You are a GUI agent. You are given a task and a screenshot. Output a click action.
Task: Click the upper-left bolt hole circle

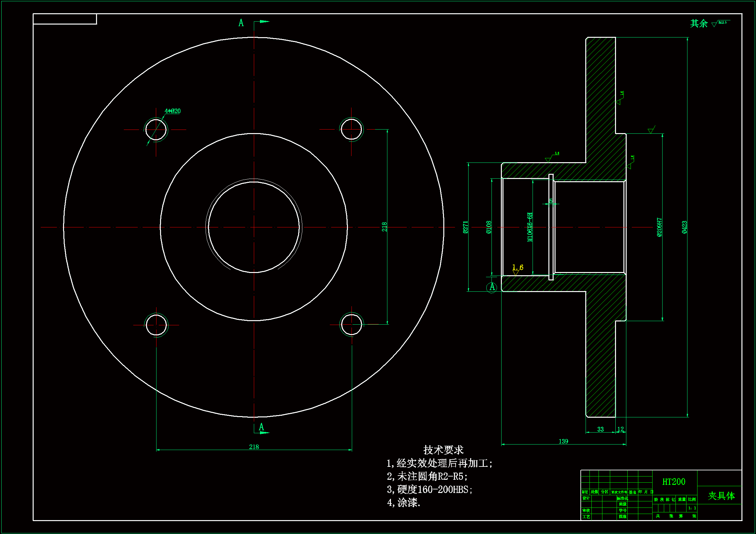point(156,130)
